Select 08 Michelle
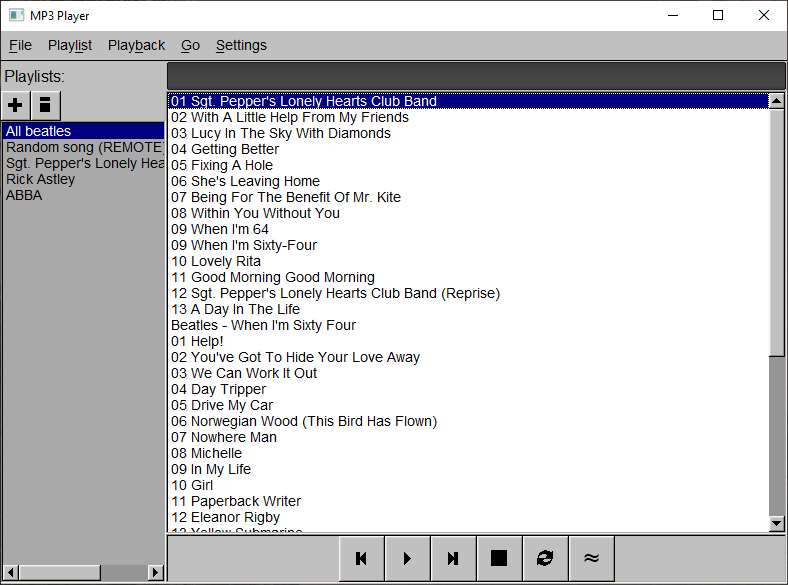 468,454
